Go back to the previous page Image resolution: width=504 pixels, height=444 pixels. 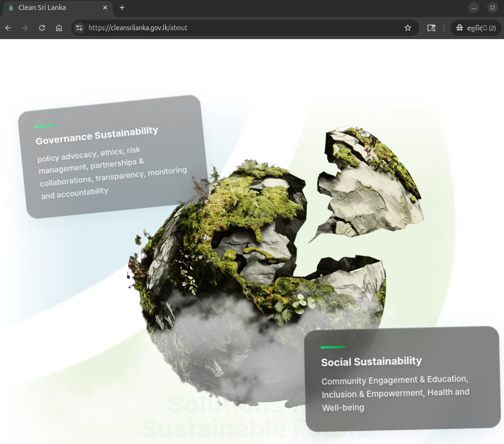click(x=8, y=28)
